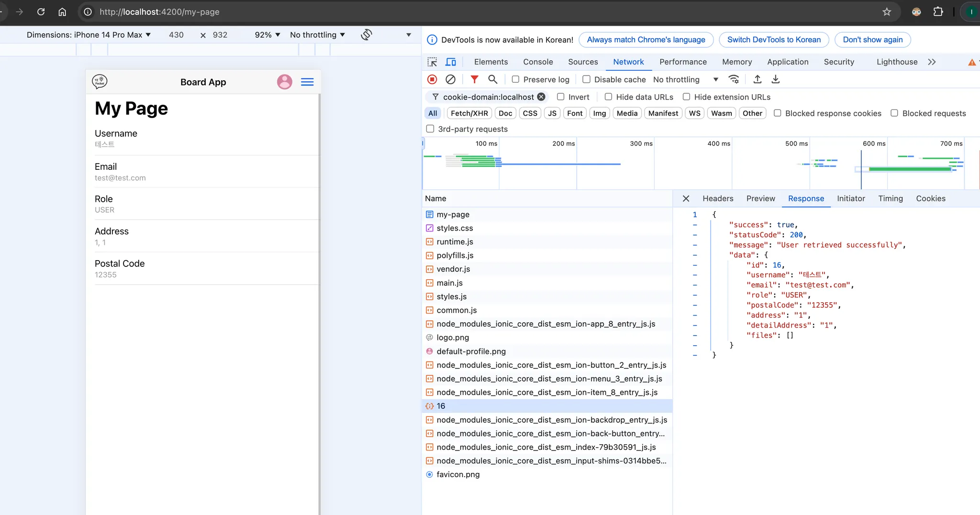Expand the more DevTools tabs chevron

click(932, 62)
